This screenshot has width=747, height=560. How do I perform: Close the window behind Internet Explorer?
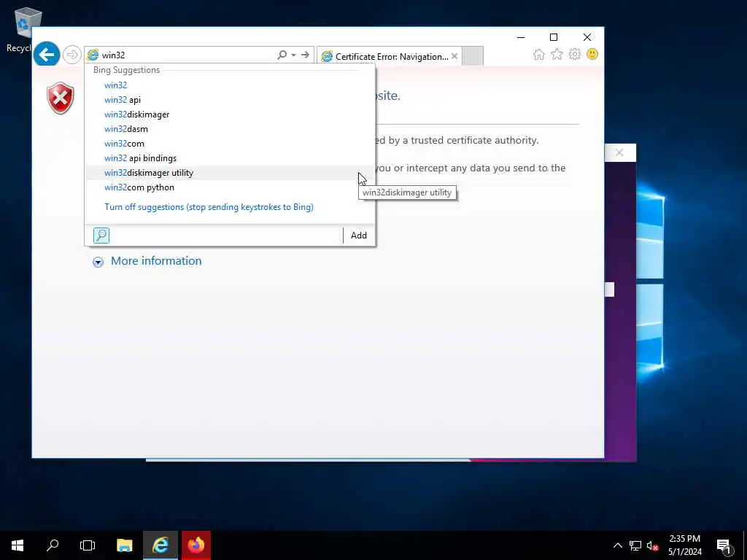point(619,152)
